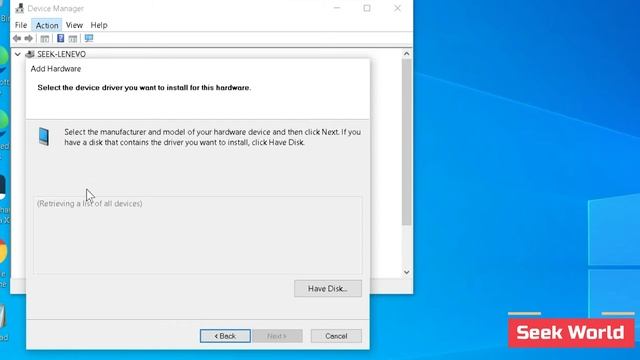Screen dimensions: 640x360
Task: Click the Back arrow in the Device Manager toolbar
Action: click(17, 38)
